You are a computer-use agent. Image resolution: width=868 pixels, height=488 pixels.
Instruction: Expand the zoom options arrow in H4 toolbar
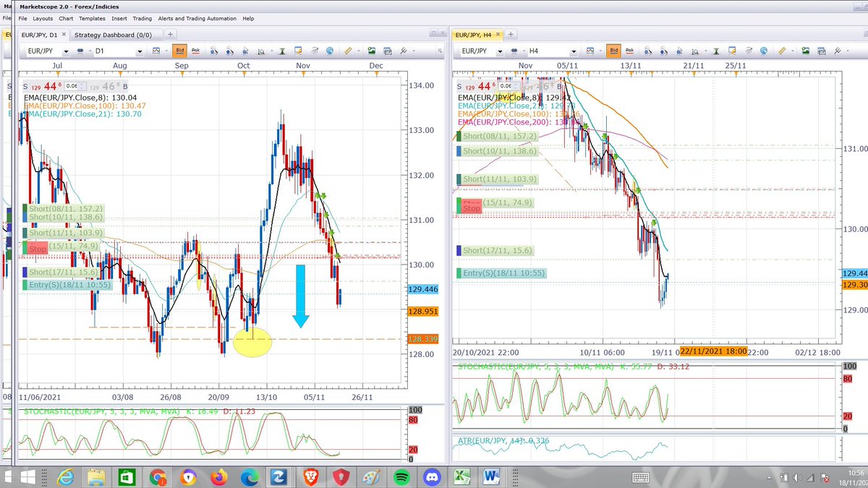[x=706, y=51]
